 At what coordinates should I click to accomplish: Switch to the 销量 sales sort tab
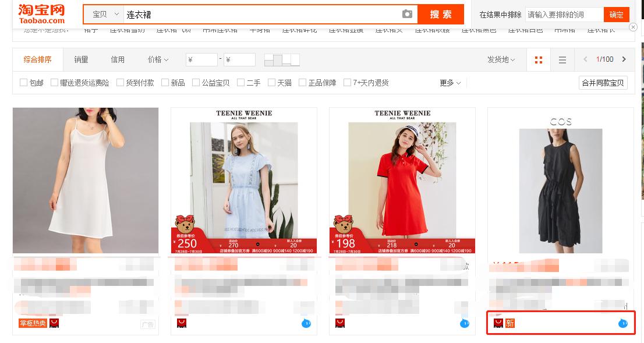coord(82,59)
